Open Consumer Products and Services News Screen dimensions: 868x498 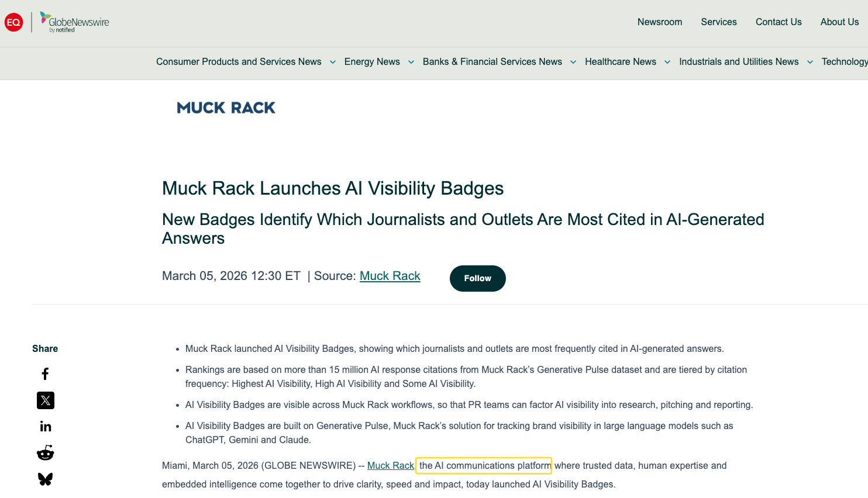pyautogui.click(x=239, y=62)
